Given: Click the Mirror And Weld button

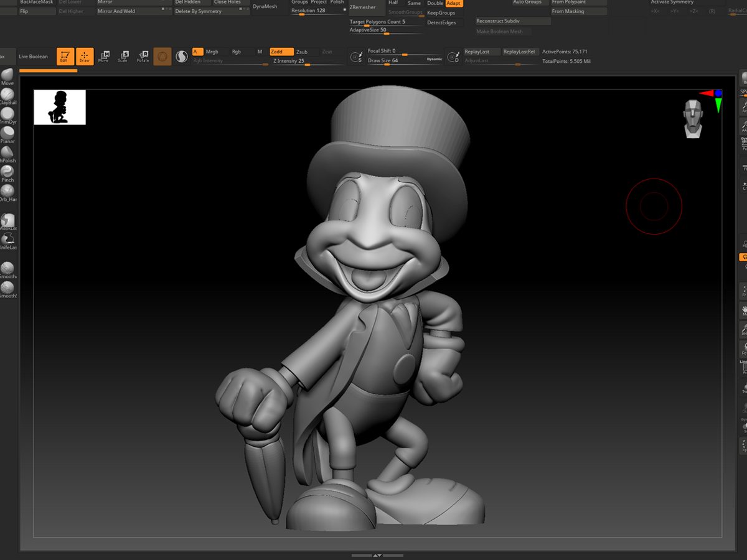Looking at the screenshot, I should pos(134,11).
